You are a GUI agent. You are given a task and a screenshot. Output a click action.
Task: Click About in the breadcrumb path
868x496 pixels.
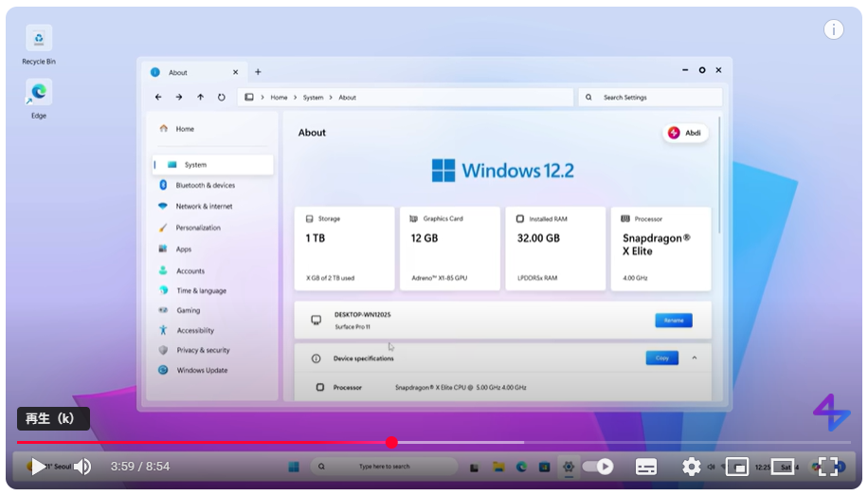[348, 98]
